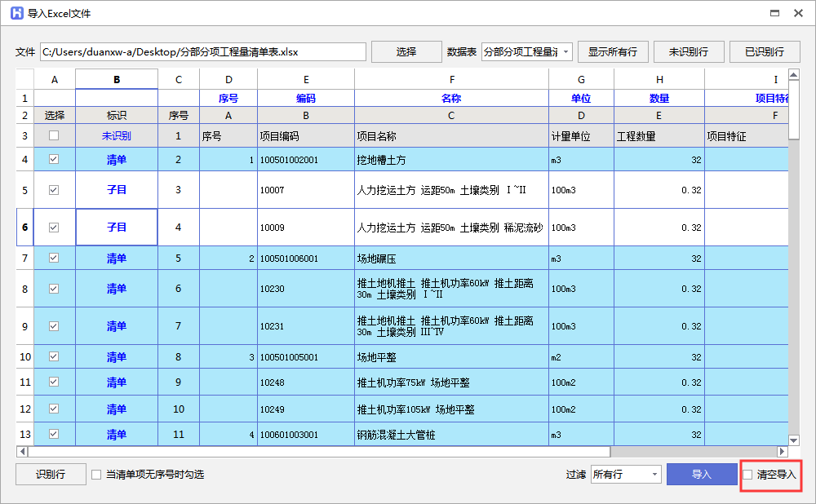
Task: Open the 数据表 sheet dropdown
Action: click(526, 52)
